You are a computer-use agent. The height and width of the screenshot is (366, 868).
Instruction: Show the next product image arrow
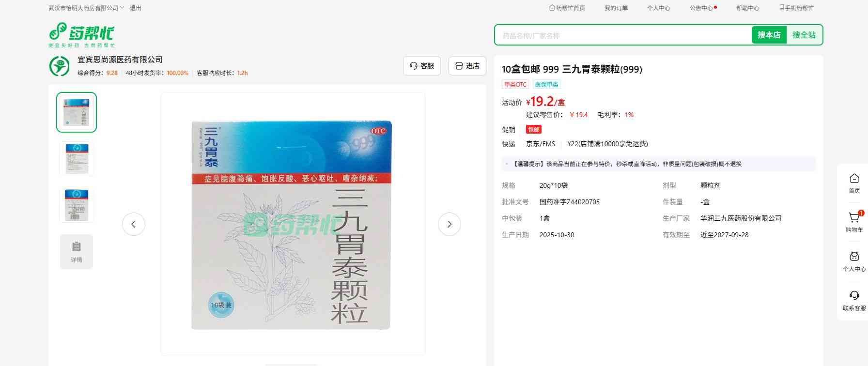449,224
